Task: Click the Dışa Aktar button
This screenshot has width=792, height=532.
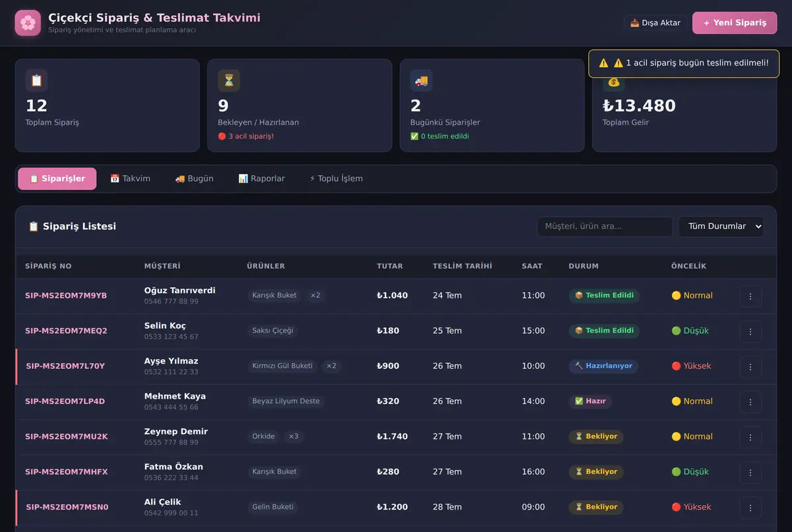Action: point(655,23)
